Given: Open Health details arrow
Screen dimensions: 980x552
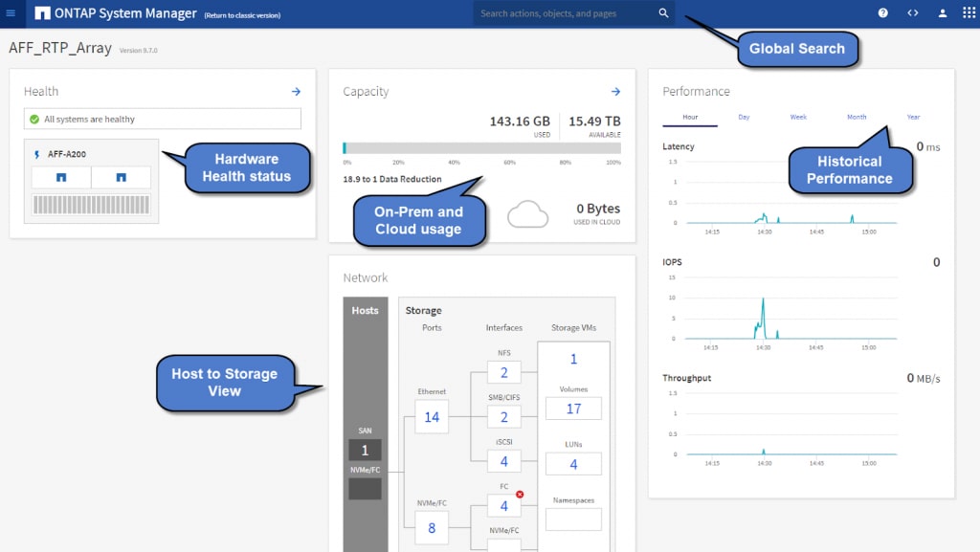Looking at the screenshot, I should tap(296, 92).
